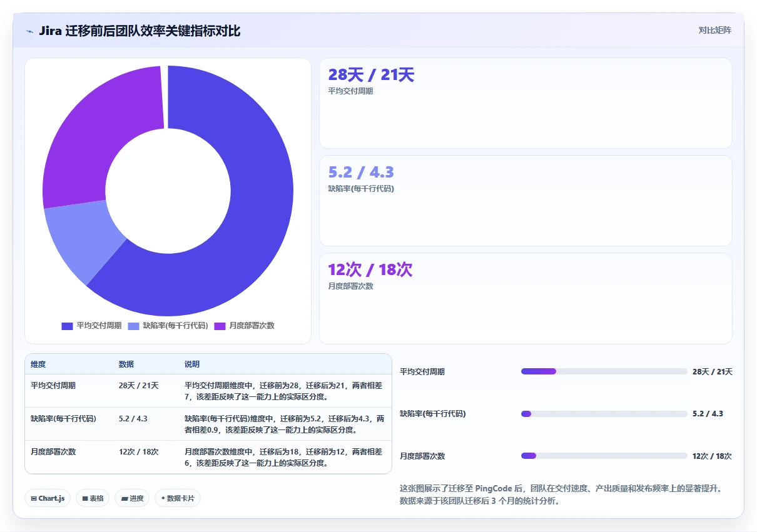Click the 28天 / 21天 card value
This screenshot has width=757, height=532.
click(371, 75)
